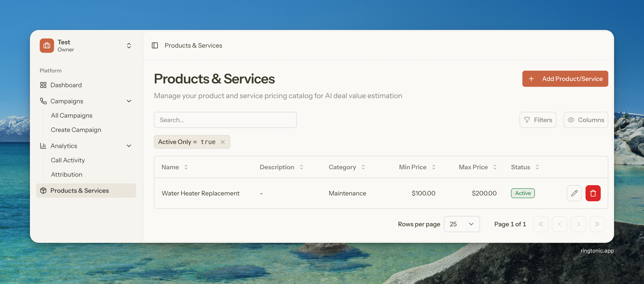Remove the Active Only filter chip
Image resolution: width=644 pixels, height=284 pixels.
222,142
